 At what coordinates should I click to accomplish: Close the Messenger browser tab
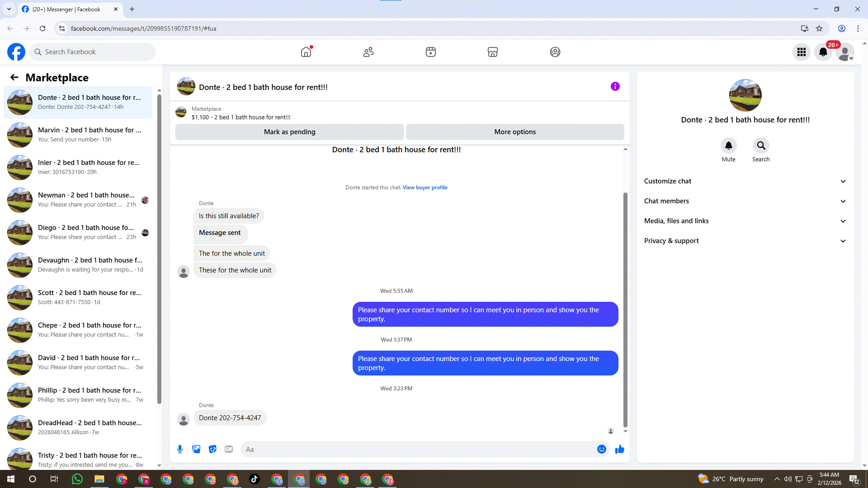(x=116, y=9)
